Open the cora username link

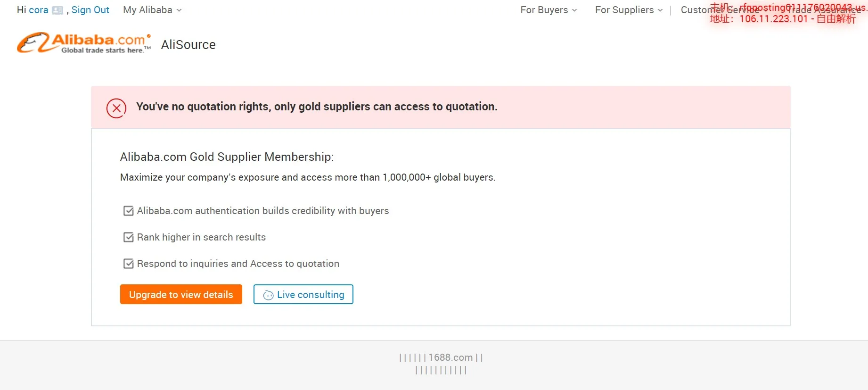(x=38, y=10)
